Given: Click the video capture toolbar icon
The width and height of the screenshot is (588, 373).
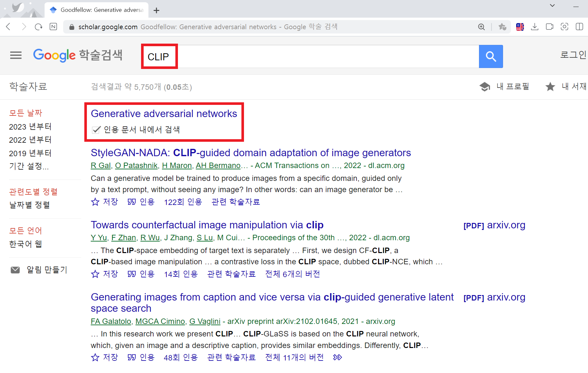Looking at the screenshot, I should pos(550,27).
